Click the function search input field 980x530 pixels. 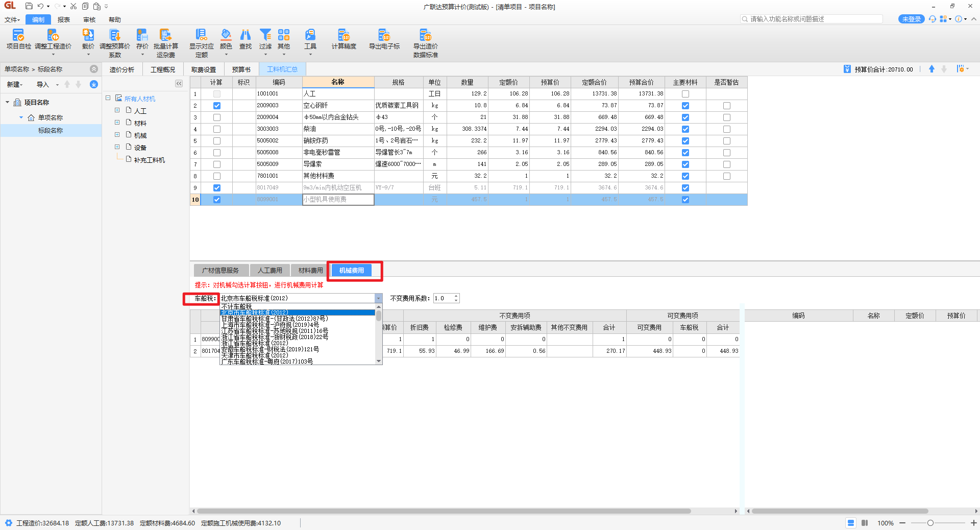(x=811, y=19)
